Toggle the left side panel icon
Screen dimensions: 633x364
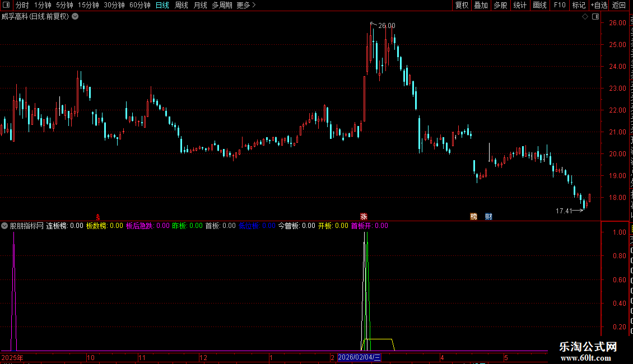tap(6, 5)
